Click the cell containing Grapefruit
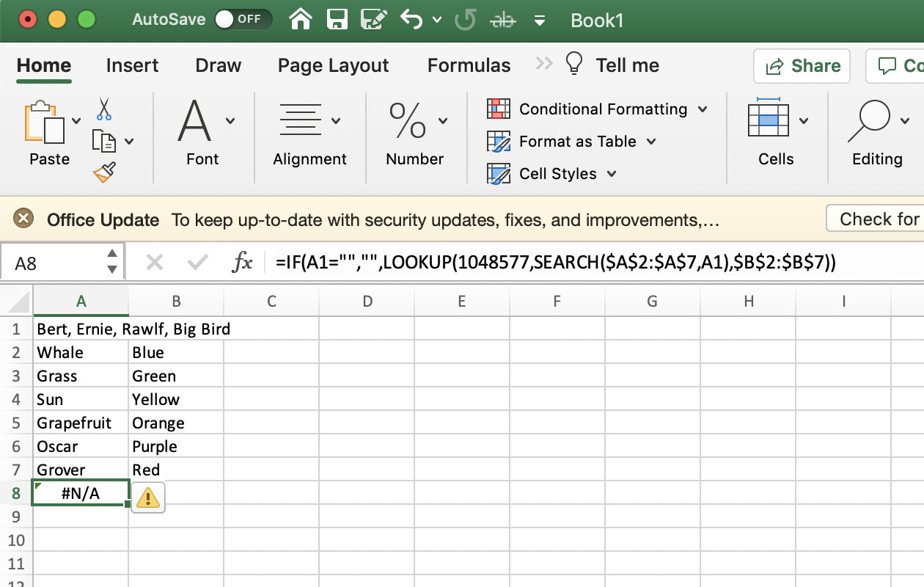Image resolution: width=924 pixels, height=587 pixels. pos(81,423)
